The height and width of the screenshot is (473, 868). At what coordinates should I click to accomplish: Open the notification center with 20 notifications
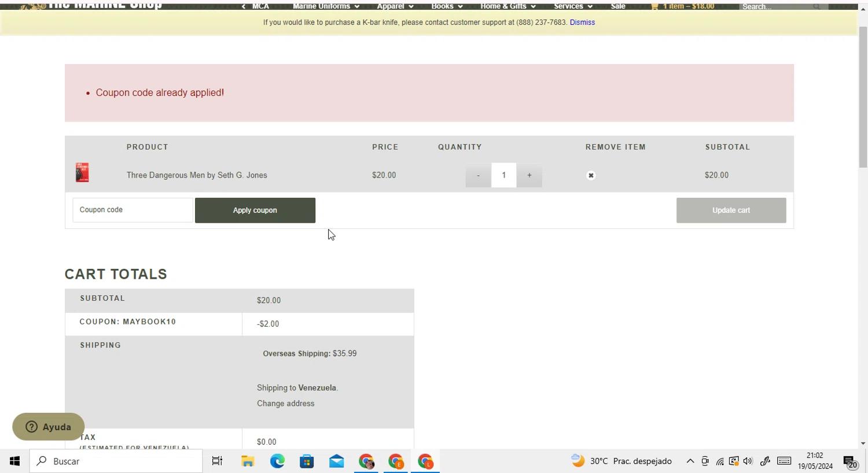coord(850,461)
